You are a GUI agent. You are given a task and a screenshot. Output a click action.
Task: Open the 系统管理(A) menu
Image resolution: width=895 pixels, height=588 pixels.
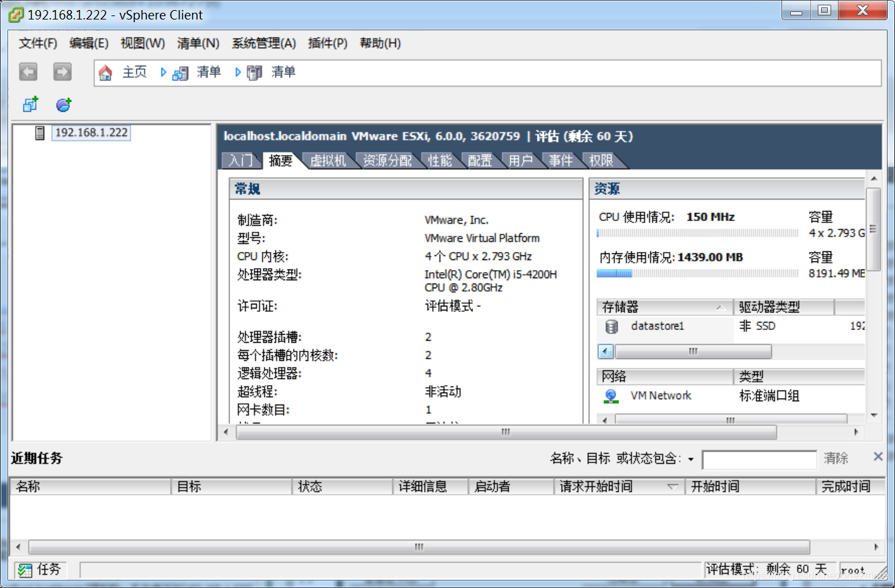[x=264, y=43]
